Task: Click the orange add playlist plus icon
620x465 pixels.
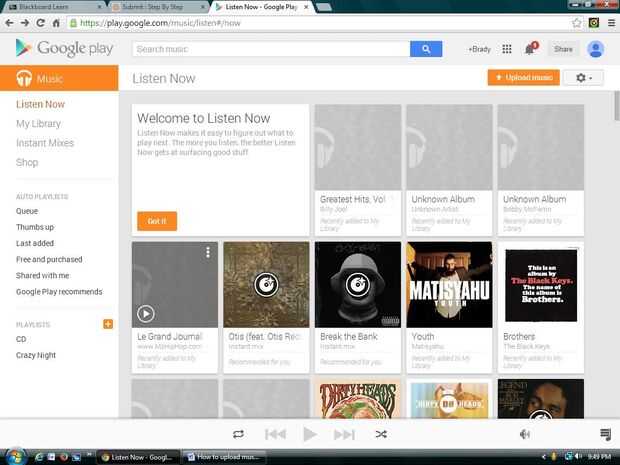Action: click(108, 324)
